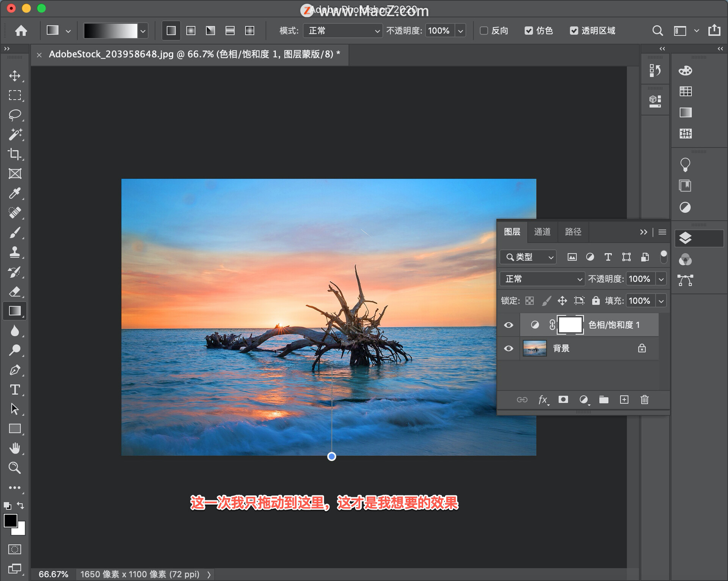The image size is (728, 581).
Task: Open the 模式 blend mode dropdown
Action: 342,31
